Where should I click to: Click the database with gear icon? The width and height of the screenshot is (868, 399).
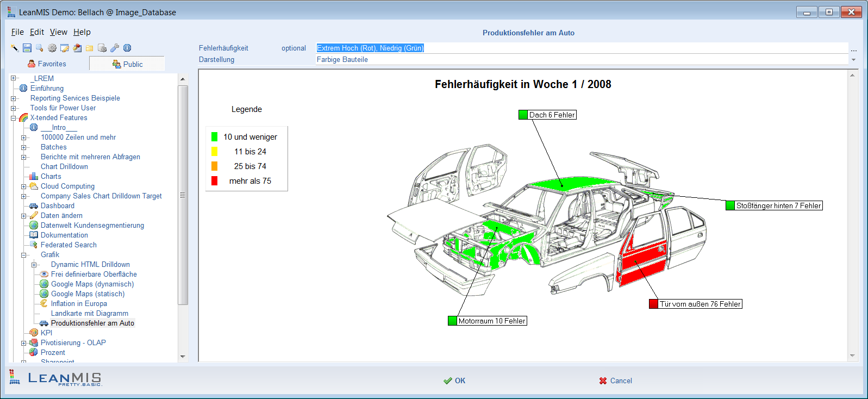click(x=102, y=48)
